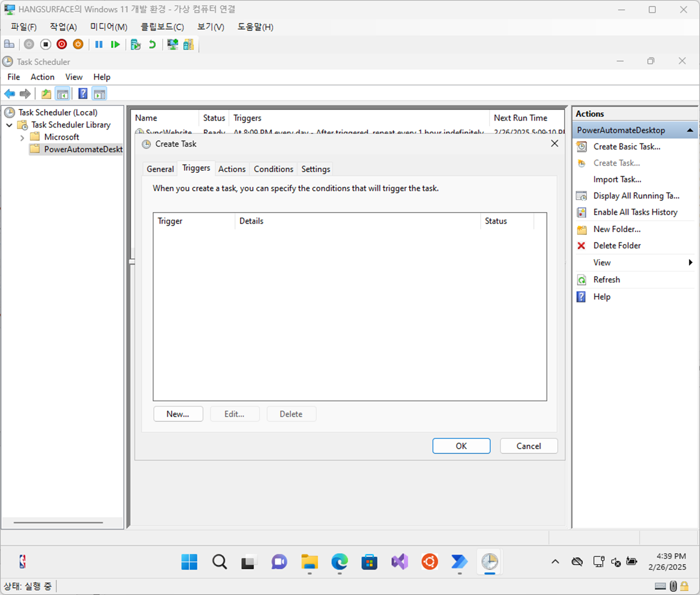The width and height of the screenshot is (700, 595).
Task: Go back with the blue Back arrow
Action: point(10,94)
